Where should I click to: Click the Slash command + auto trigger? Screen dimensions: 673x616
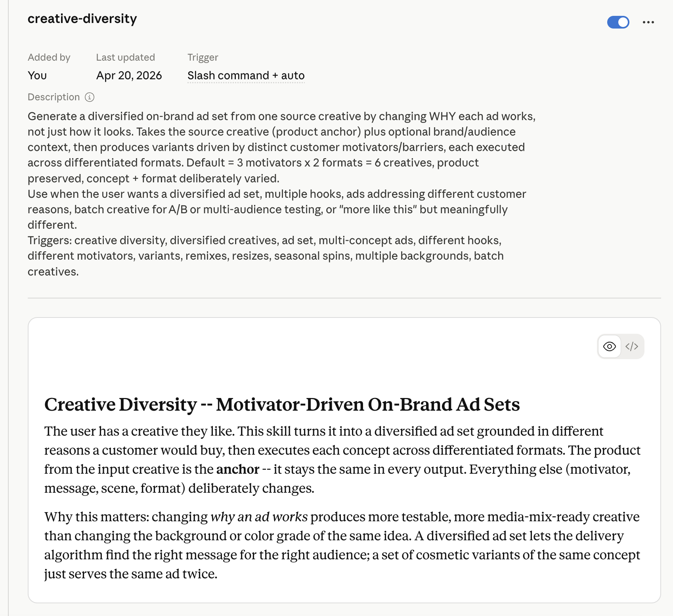coord(246,75)
